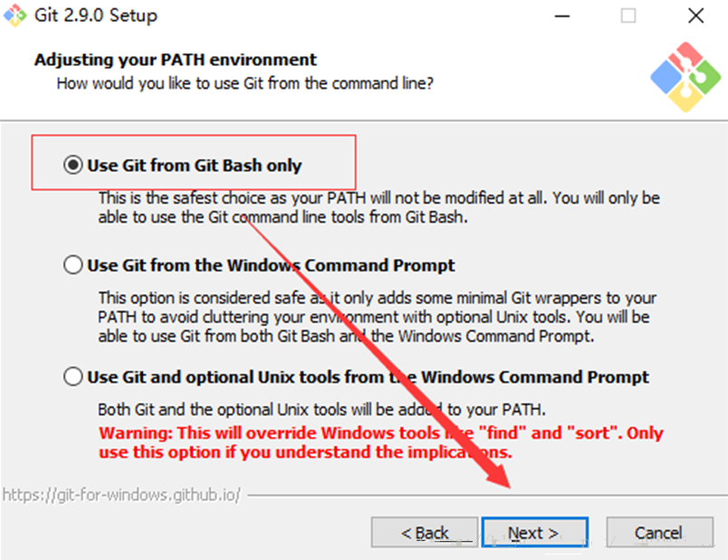
Task: Click the disabled maximize window button
Action: 628,15
